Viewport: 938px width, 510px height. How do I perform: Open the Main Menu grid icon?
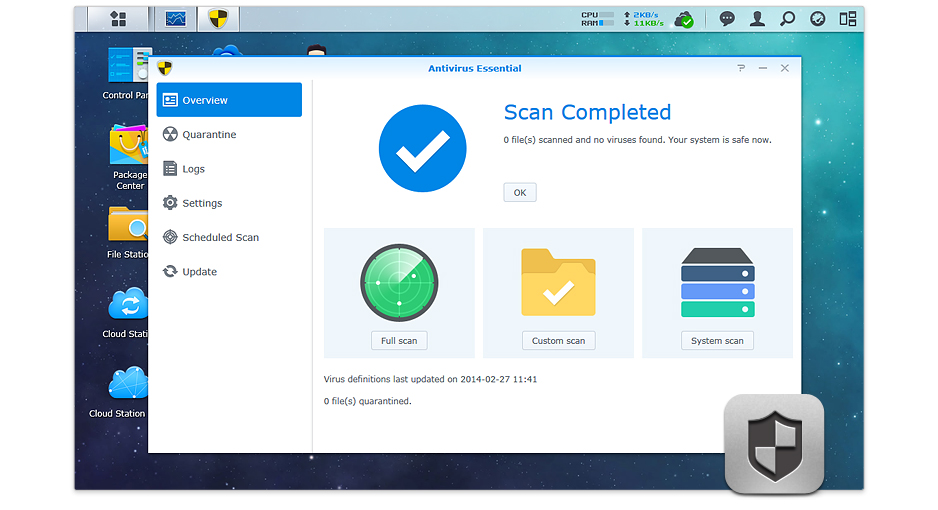click(x=118, y=19)
